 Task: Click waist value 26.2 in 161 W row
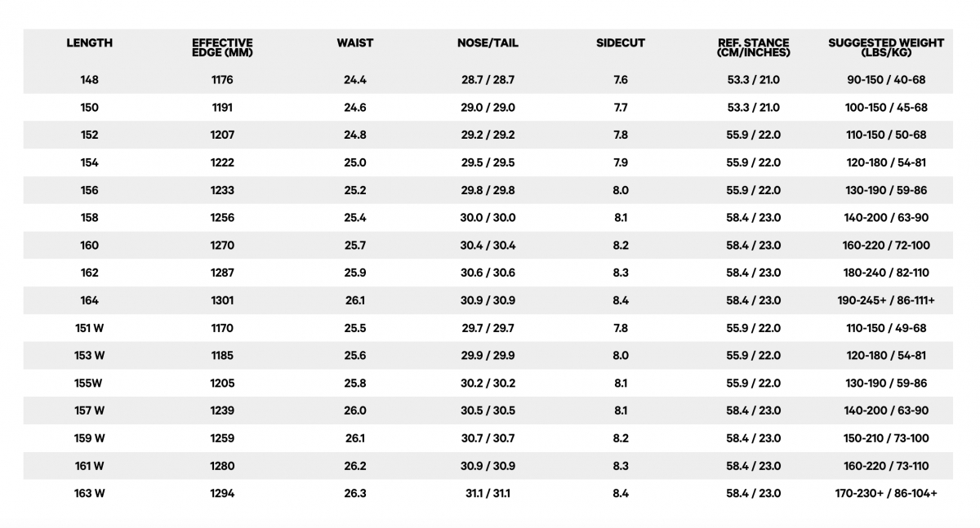tap(355, 465)
